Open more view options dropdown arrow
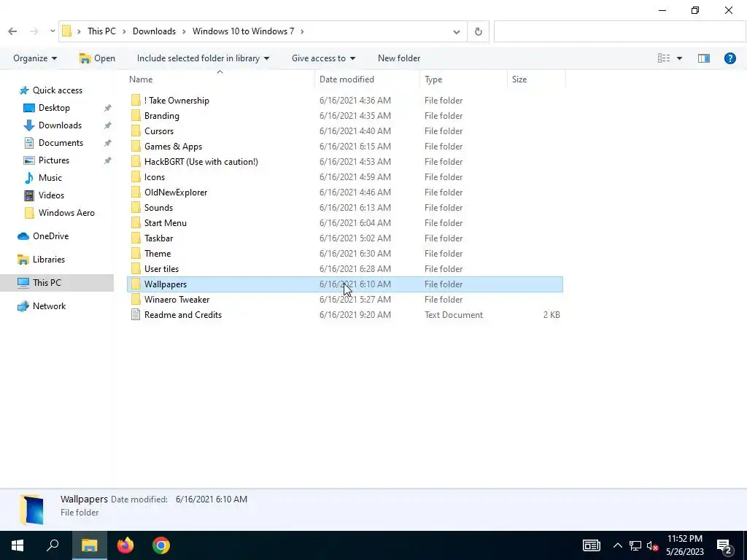 (679, 58)
